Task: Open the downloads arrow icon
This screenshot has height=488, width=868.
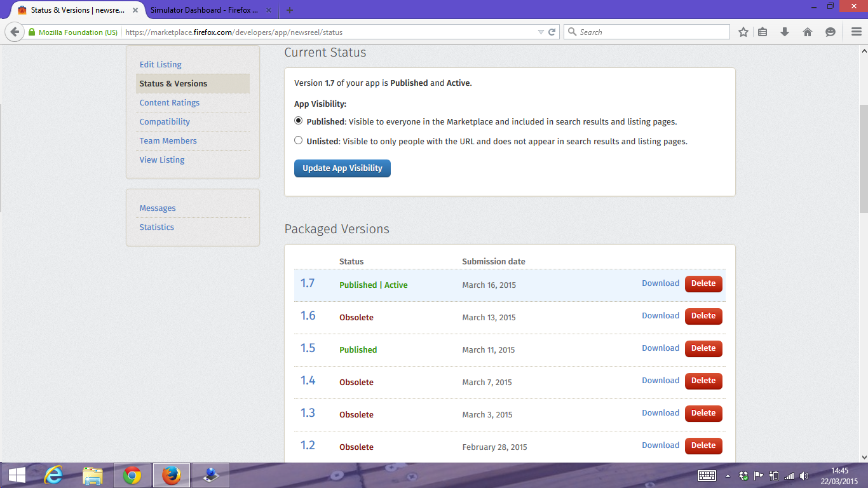Action: [x=785, y=32]
